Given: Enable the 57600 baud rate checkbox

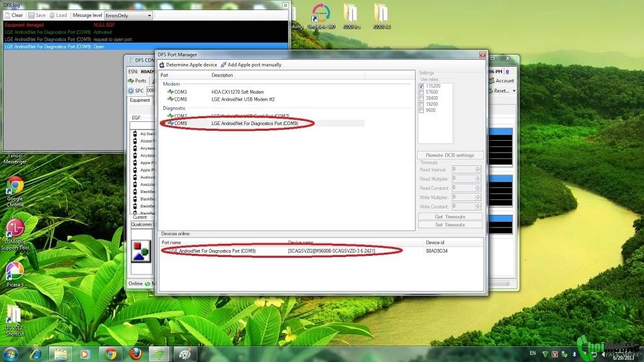Looking at the screenshot, I should pyautogui.click(x=421, y=92).
